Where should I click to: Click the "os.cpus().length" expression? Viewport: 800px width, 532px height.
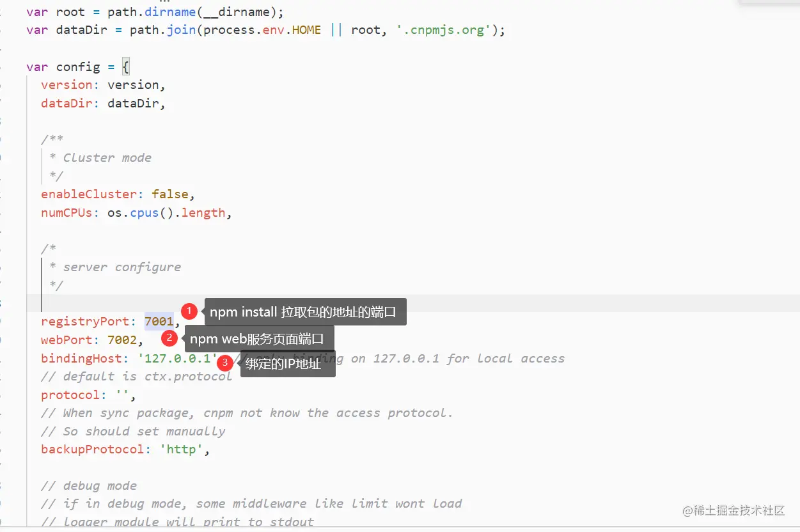[166, 212]
